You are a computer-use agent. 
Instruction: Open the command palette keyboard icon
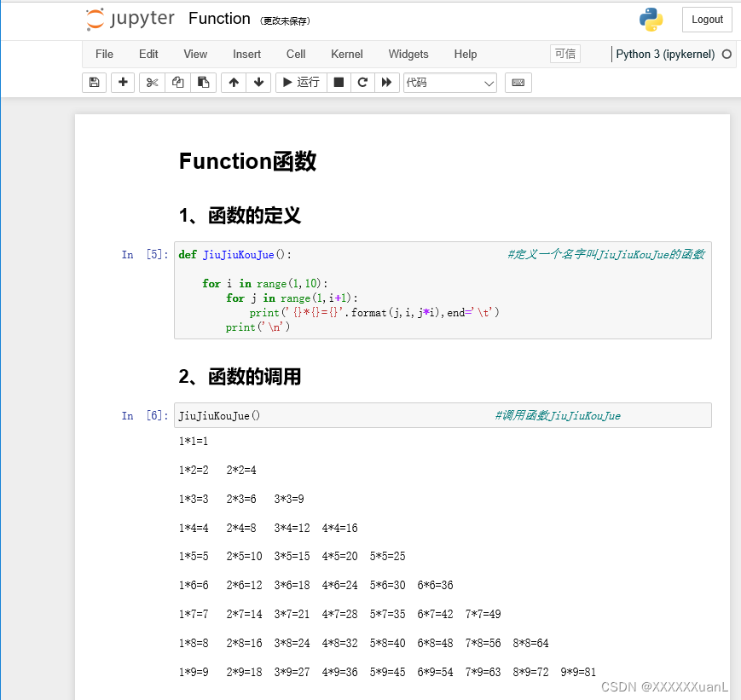point(518,82)
